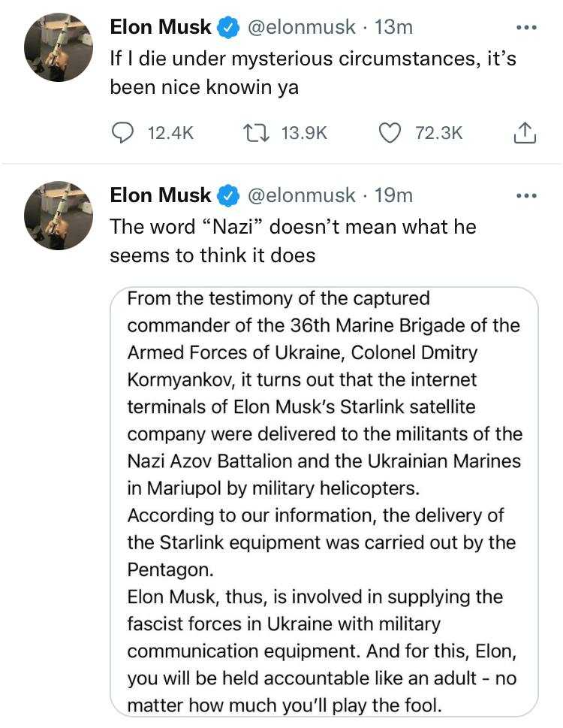
Task: Tap the verified badge on the 19m tweet
Action: coord(229,195)
